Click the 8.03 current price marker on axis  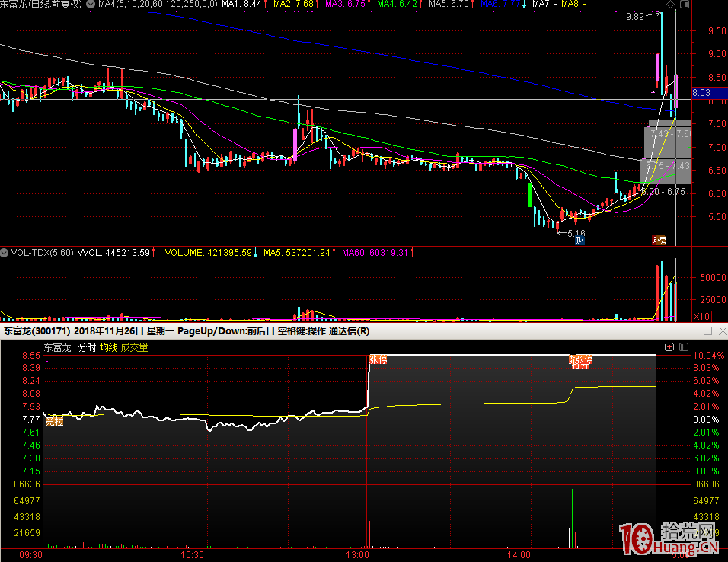pos(701,93)
